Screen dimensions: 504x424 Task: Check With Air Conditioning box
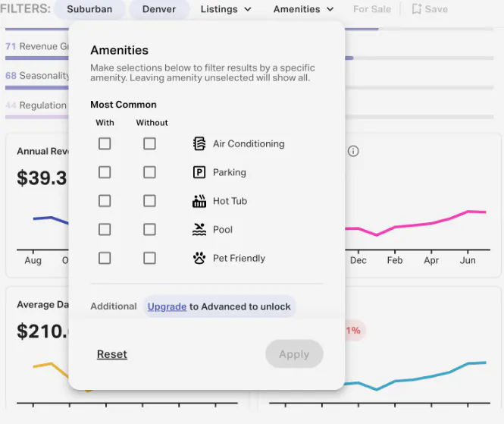click(105, 143)
